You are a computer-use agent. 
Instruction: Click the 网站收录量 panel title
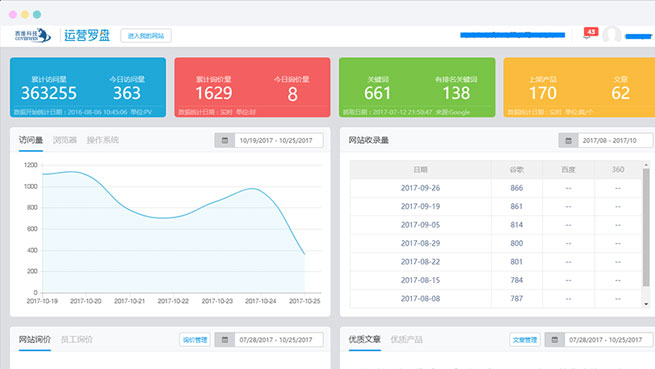[x=368, y=140]
